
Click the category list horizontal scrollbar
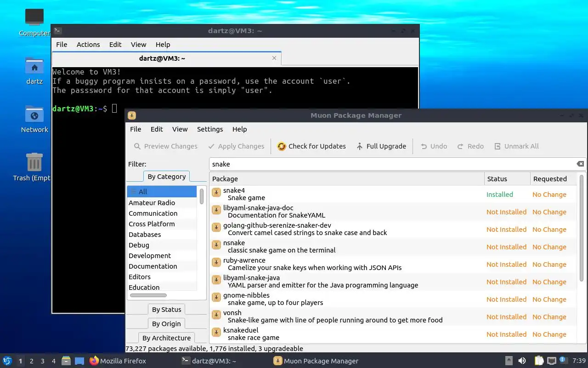[148, 295]
